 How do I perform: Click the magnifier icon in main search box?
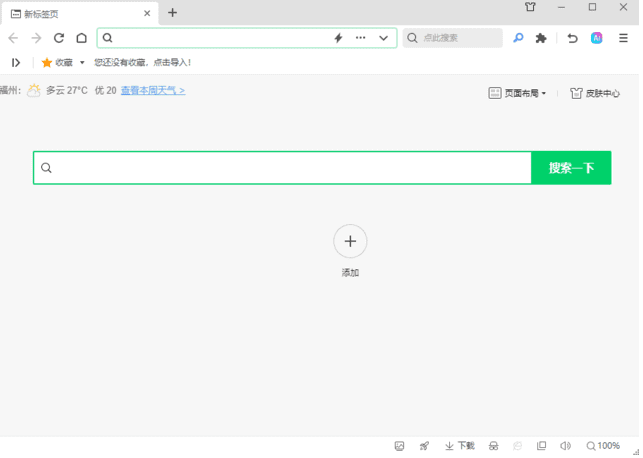pos(46,168)
